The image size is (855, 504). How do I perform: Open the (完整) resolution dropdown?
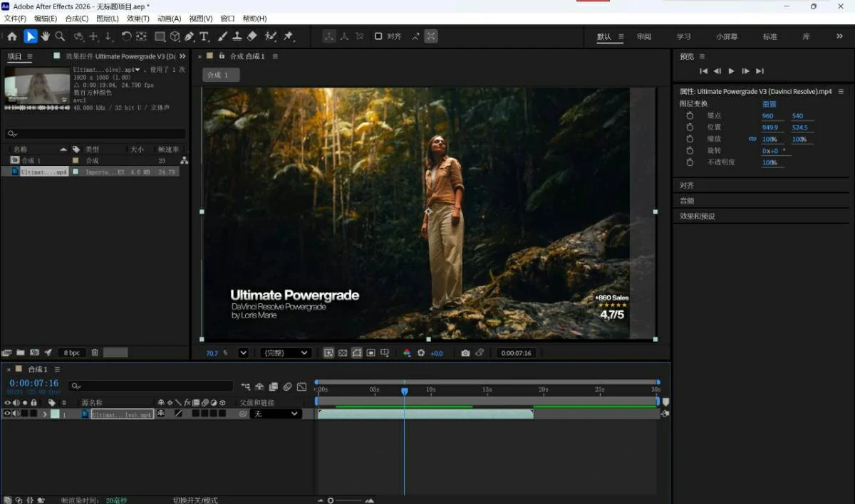tap(286, 353)
